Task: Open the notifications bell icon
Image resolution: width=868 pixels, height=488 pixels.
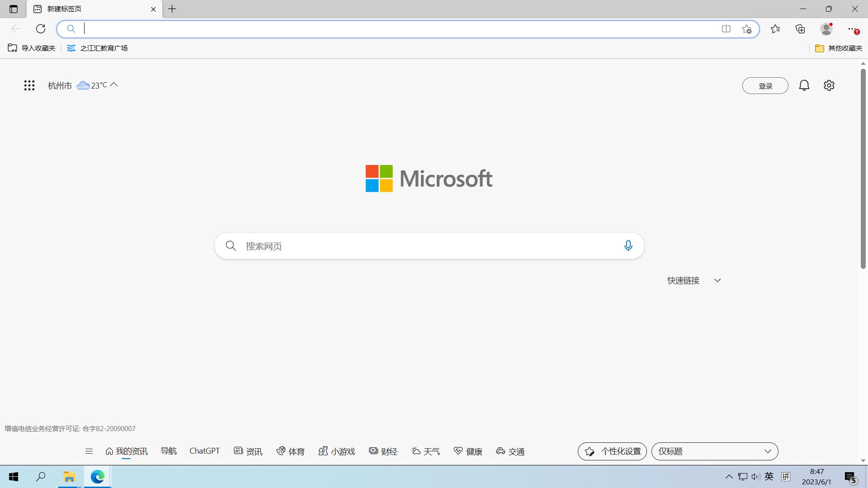Action: tap(804, 85)
